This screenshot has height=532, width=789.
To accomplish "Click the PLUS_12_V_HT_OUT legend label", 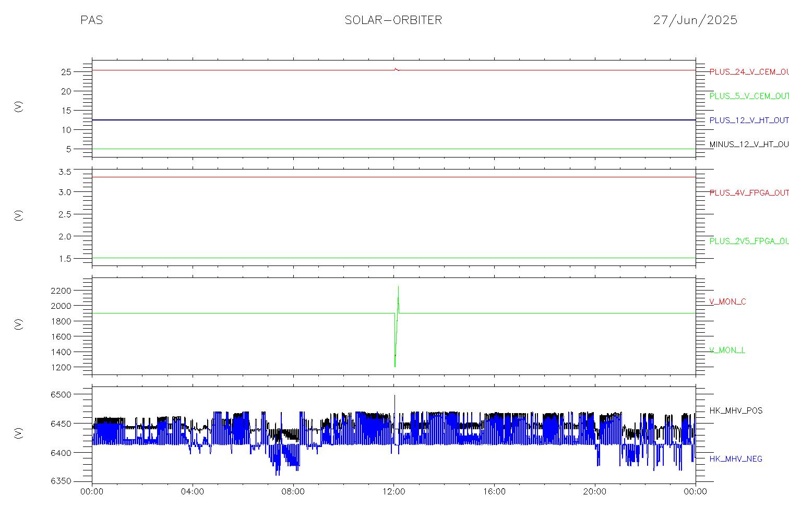I will coord(749,120).
